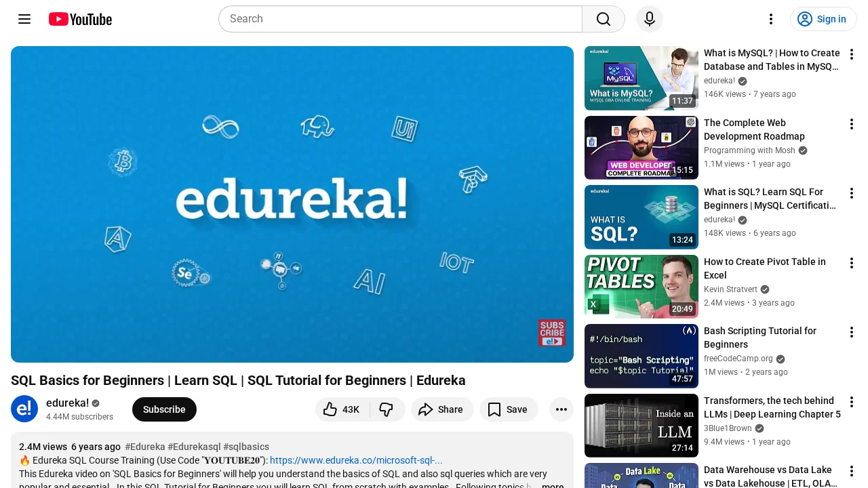Image resolution: width=868 pixels, height=488 pixels.
Task: Open 3Blue1Brown channel
Action: 728,428
